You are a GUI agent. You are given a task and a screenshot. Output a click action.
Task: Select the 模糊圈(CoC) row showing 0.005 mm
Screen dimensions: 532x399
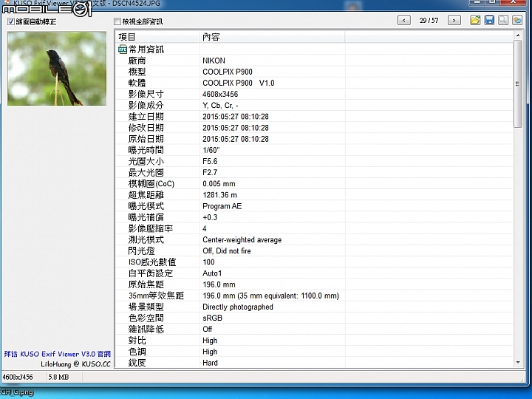pyautogui.click(x=314, y=184)
